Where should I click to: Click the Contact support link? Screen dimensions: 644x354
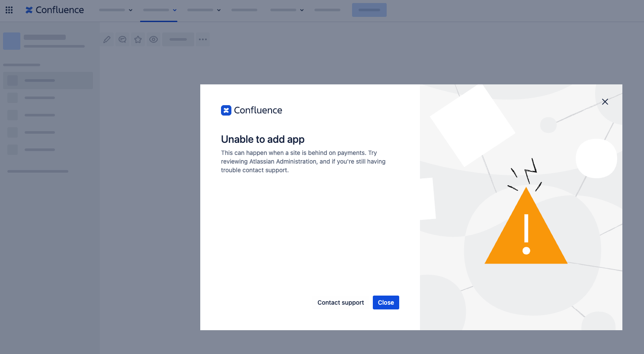point(341,303)
